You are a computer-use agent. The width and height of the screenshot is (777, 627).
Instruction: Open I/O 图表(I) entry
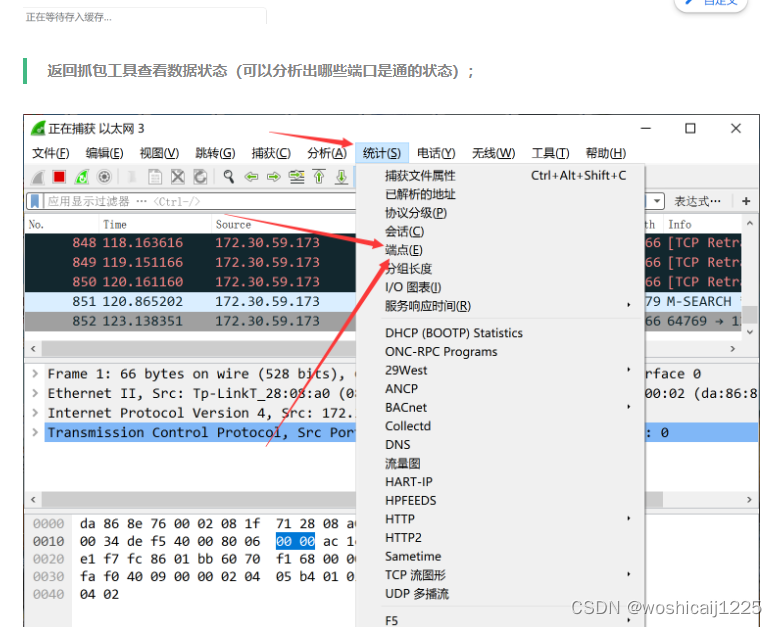click(x=500, y=287)
